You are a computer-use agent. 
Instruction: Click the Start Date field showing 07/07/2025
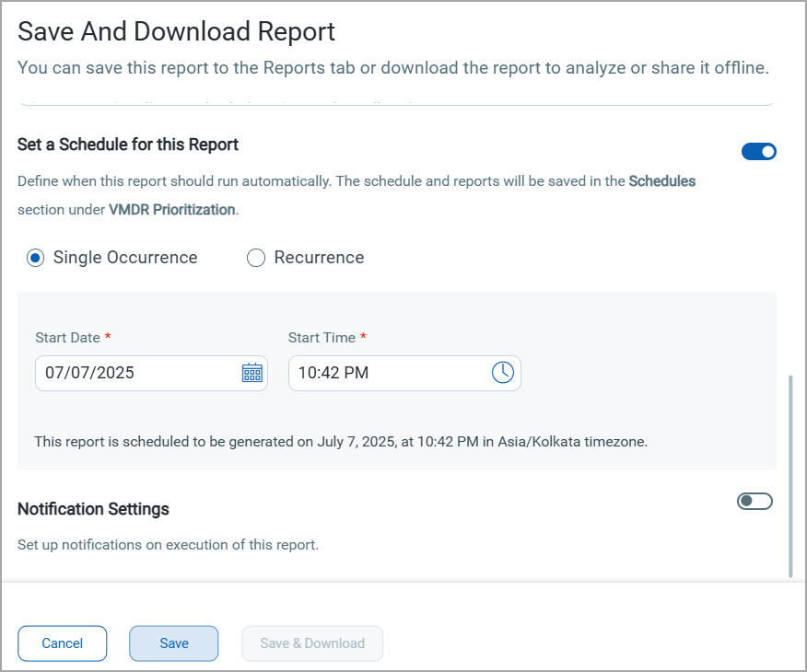(138, 373)
